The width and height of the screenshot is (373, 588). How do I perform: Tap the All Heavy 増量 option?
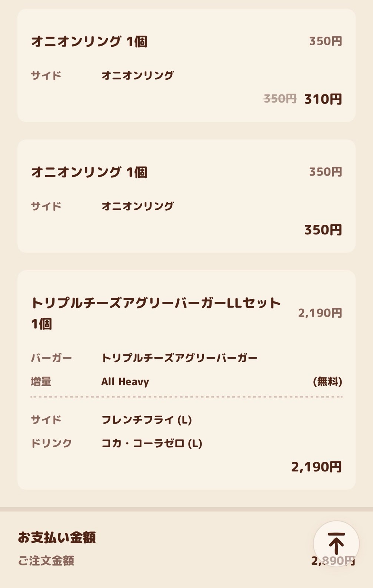125,382
